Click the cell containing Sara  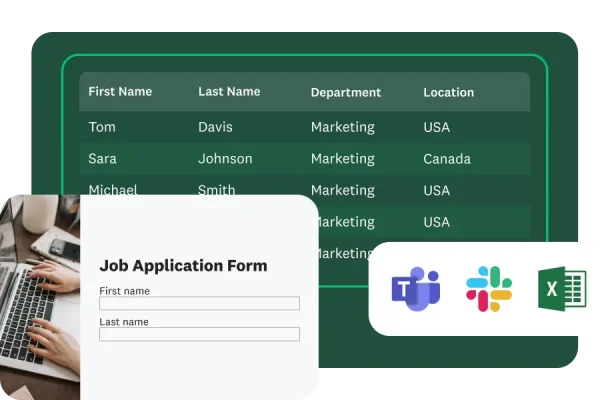pos(102,159)
